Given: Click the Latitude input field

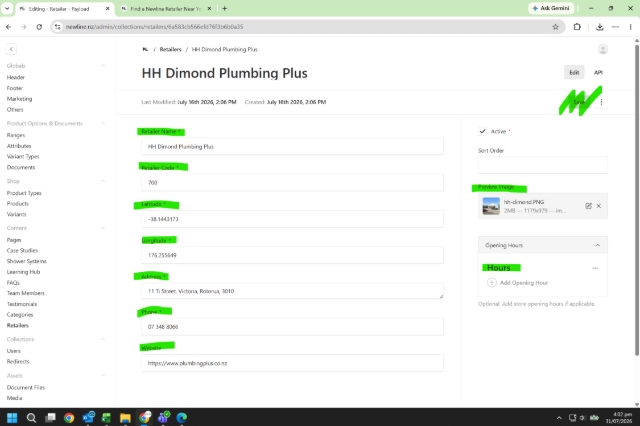Looking at the screenshot, I should pyautogui.click(x=292, y=219).
